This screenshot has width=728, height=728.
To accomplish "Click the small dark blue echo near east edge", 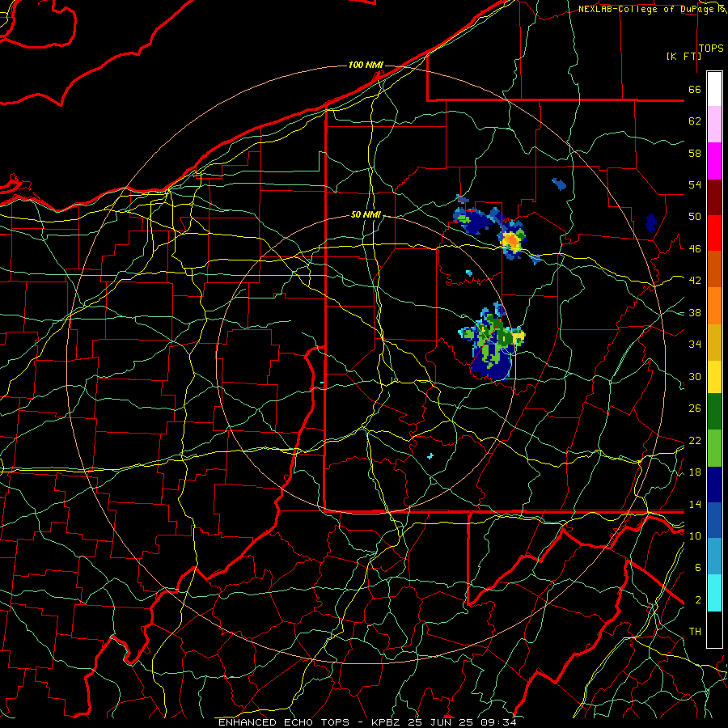I will point(651,223).
